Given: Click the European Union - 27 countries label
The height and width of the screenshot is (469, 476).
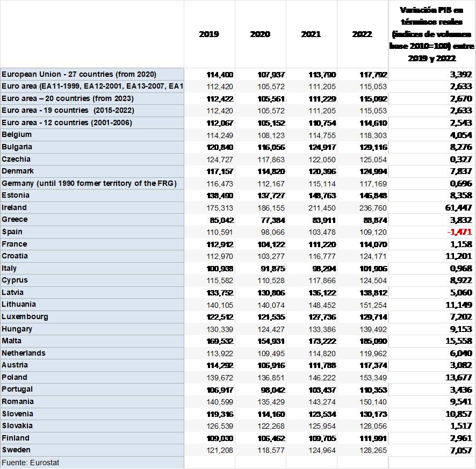Looking at the screenshot, I should click(x=79, y=74).
